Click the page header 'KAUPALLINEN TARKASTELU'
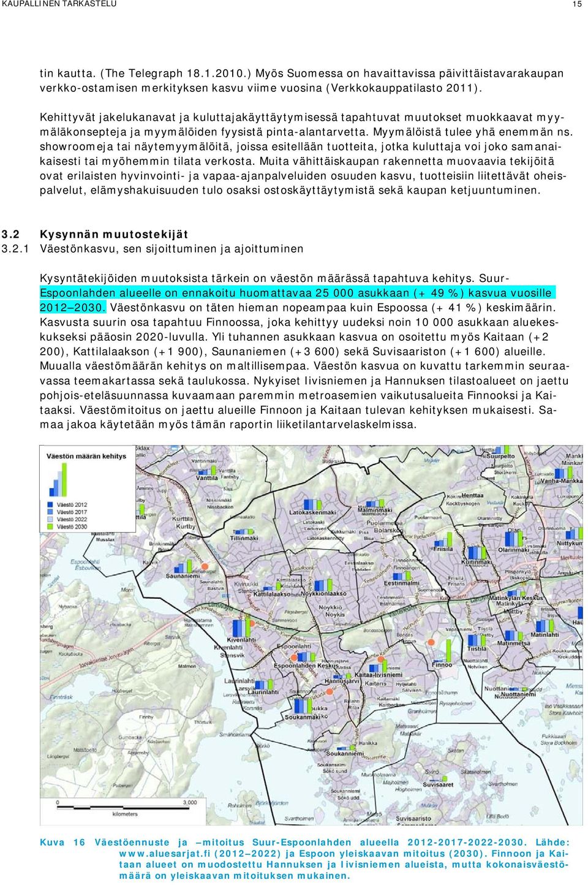Viewport: 588px width, 885px height. pyautogui.click(x=59, y=4)
